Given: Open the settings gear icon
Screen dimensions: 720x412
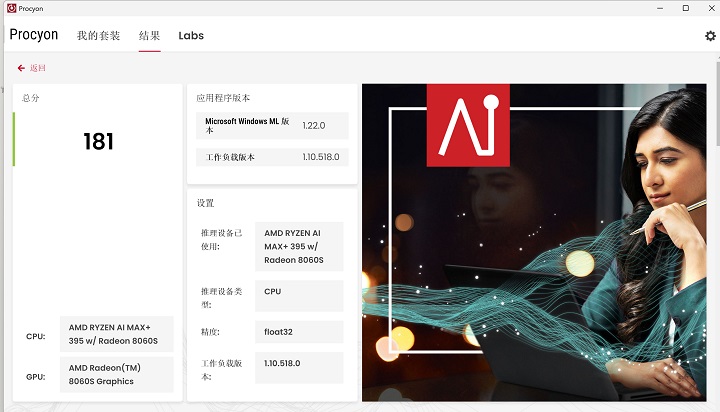Looking at the screenshot, I should [x=710, y=36].
